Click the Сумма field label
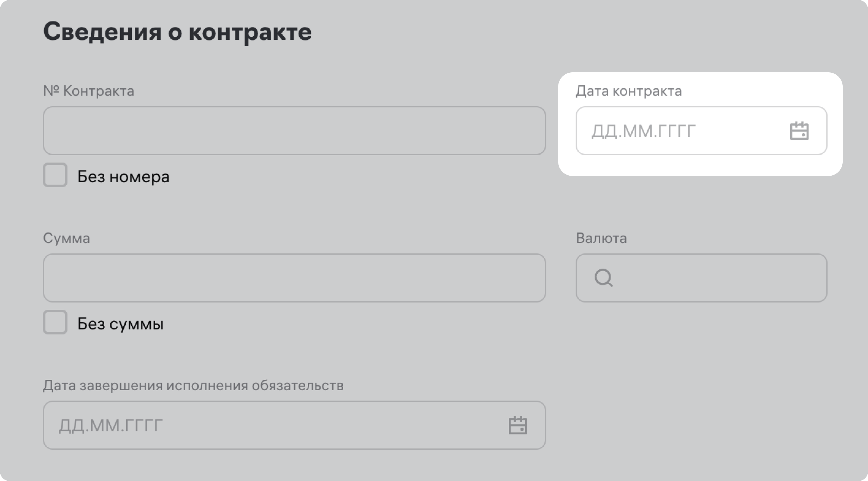The height and width of the screenshot is (481, 868). (x=66, y=238)
